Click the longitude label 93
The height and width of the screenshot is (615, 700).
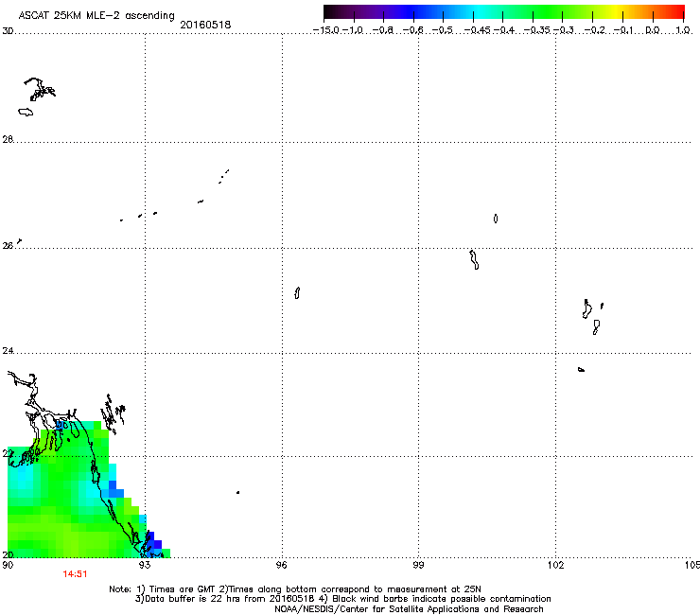(145, 565)
